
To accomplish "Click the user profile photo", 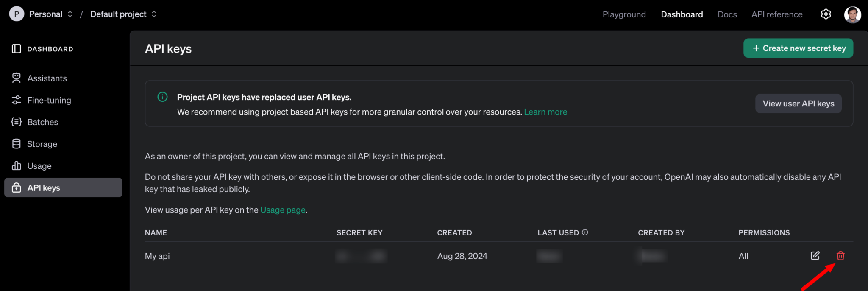I will 852,14.
